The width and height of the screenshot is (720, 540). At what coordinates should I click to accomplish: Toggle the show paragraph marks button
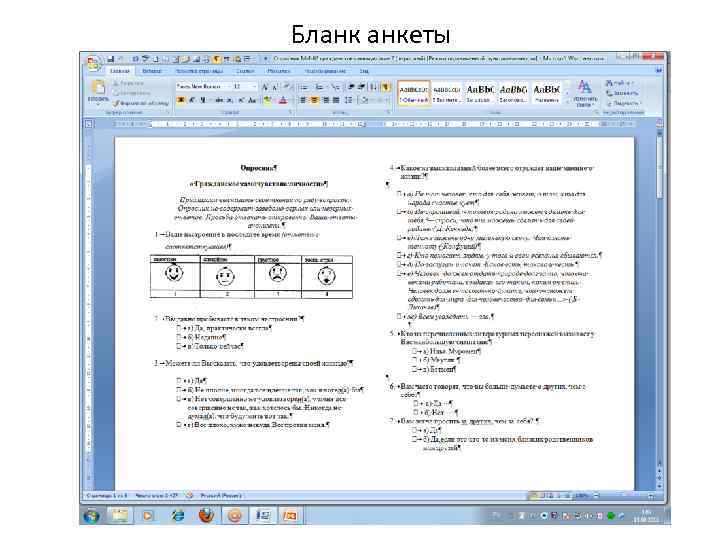[385, 86]
